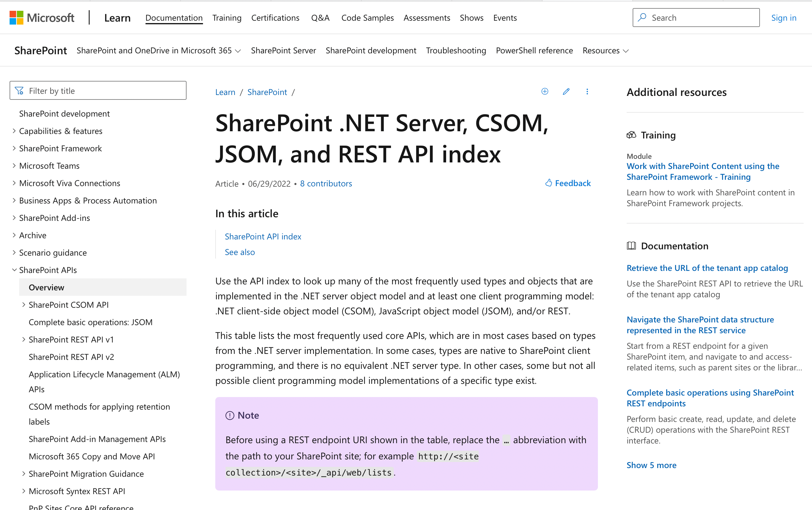
Task: Expand the Archive tree node
Action: coord(14,235)
